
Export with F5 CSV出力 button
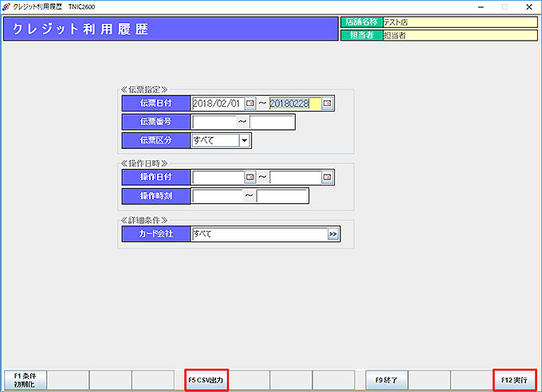click(206, 380)
